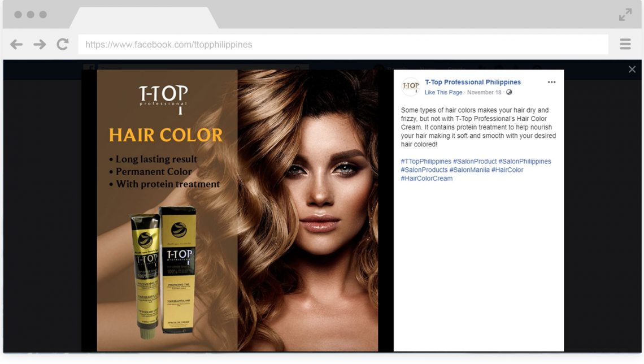Go back with the browser back arrow
Screen dimensions: 644x364
coord(16,45)
